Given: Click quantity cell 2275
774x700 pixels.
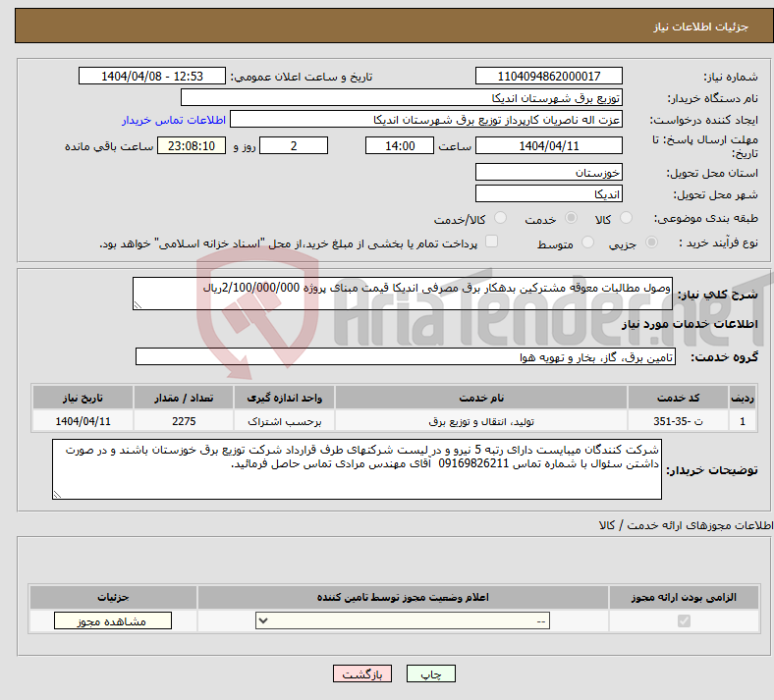Looking at the screenshot, I should click(x=184, y=421).
